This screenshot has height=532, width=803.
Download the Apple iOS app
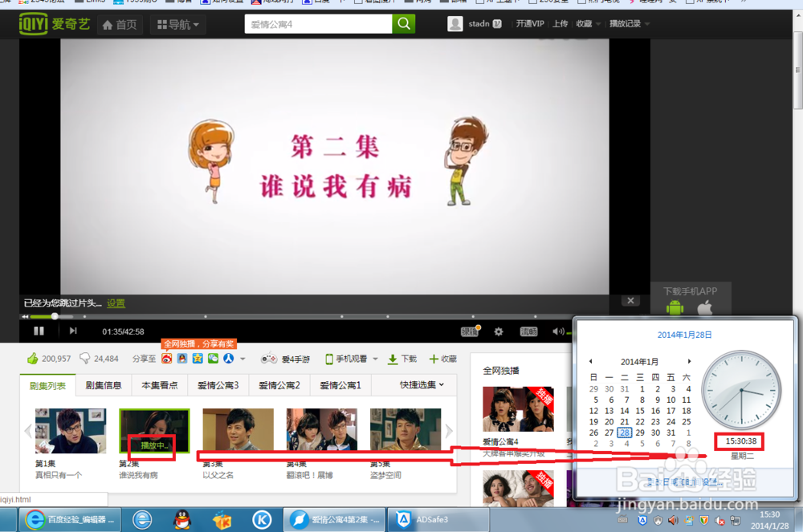[705, 307]
